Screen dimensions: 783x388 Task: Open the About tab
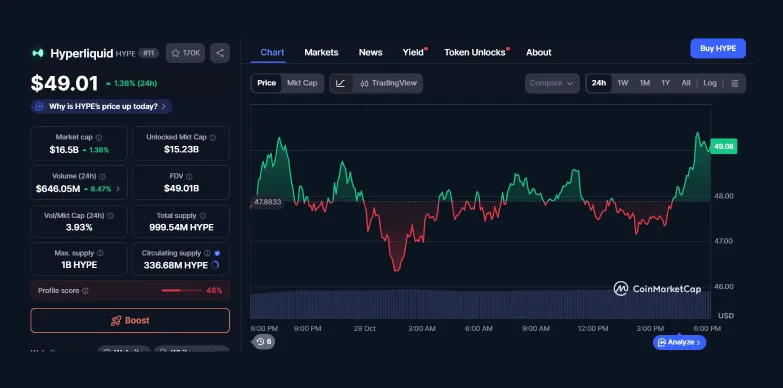coord(538,52)
